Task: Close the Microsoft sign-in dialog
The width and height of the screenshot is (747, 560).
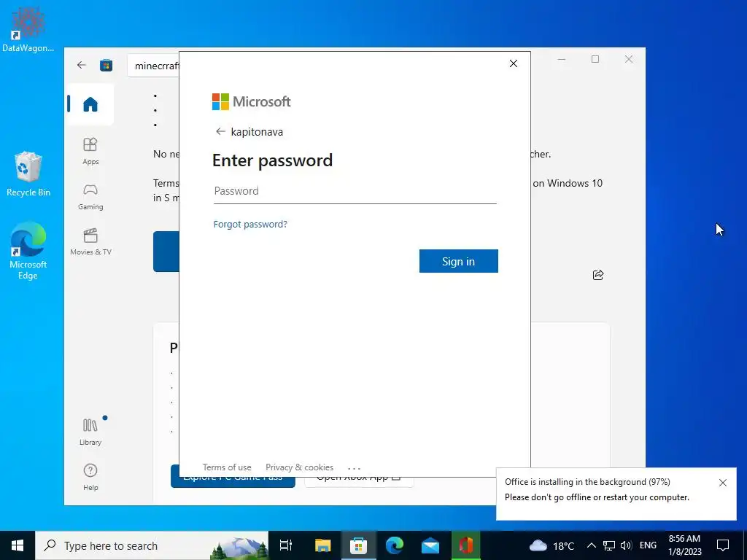Action: click(x=513, y=63)
